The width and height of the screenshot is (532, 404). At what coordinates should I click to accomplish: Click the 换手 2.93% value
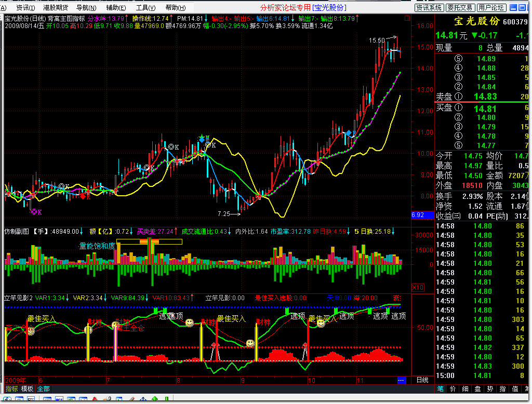click(x=473, y=196)
